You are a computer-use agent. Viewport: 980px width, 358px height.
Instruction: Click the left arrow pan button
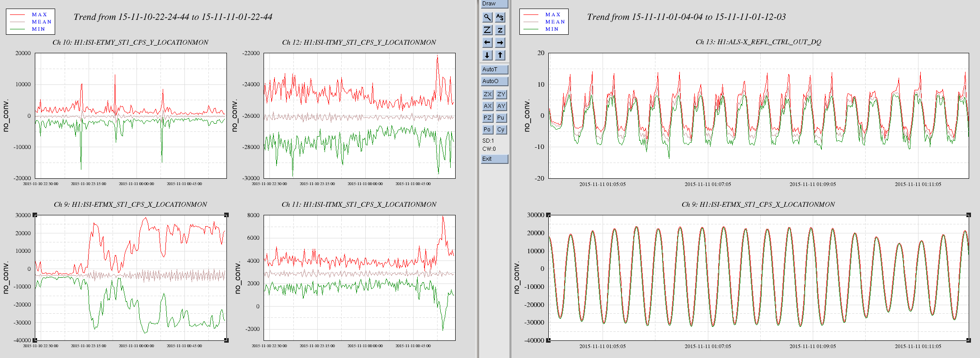487,42
